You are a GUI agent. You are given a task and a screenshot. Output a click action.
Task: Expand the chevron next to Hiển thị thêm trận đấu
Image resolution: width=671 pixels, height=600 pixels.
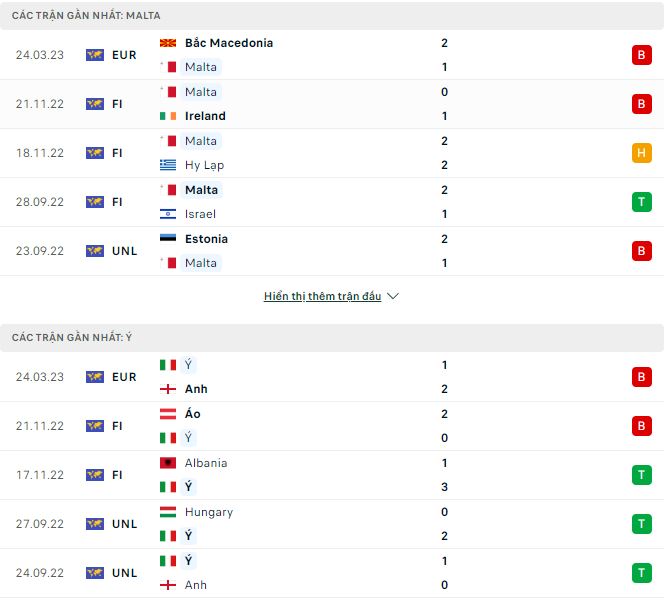tap(393, 297)
